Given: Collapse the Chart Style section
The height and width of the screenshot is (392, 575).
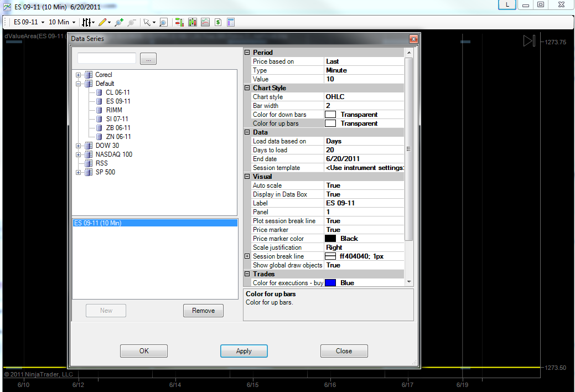Looking at the screenshot, I should click(247, 88).
